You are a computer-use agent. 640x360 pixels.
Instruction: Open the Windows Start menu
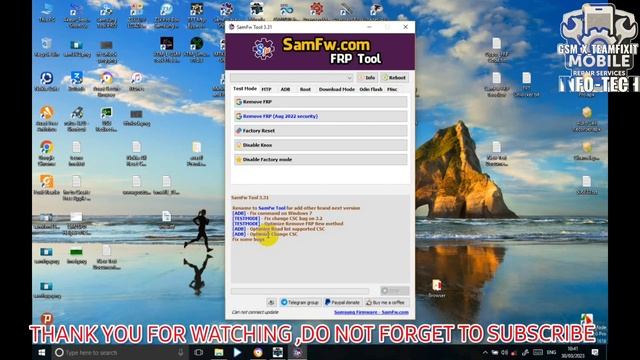42,352
